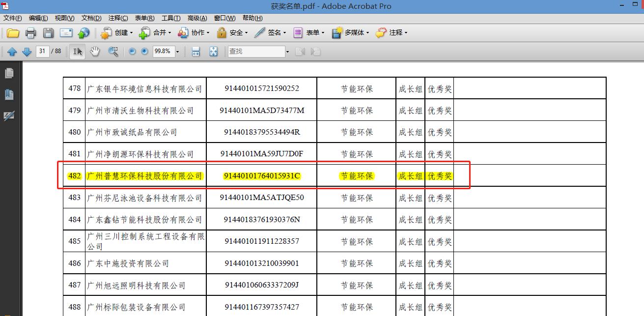Open the Pages panel in sidebar
This screenshot has width=644, height=316.
pyautogui.click(x=9, y=73)
